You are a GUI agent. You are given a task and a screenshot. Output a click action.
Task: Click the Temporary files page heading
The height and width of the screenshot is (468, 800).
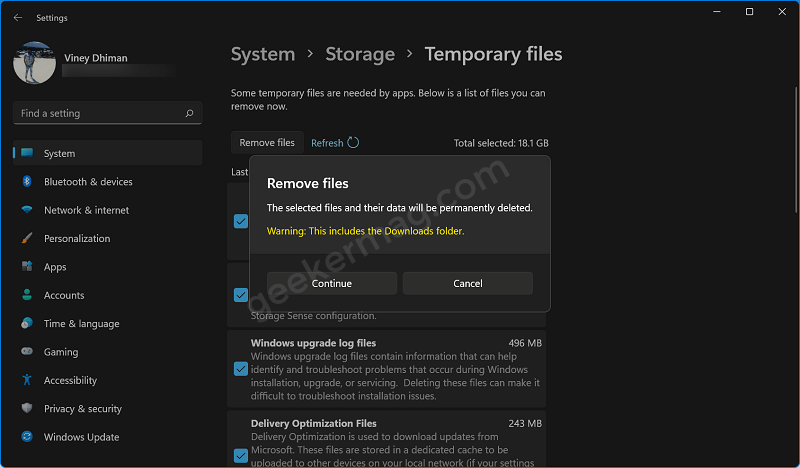click(x=493, y=54)
